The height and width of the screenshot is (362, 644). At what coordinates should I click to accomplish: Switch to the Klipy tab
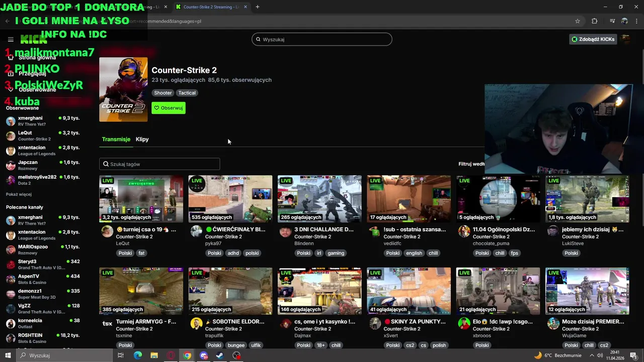coord(142,139)
